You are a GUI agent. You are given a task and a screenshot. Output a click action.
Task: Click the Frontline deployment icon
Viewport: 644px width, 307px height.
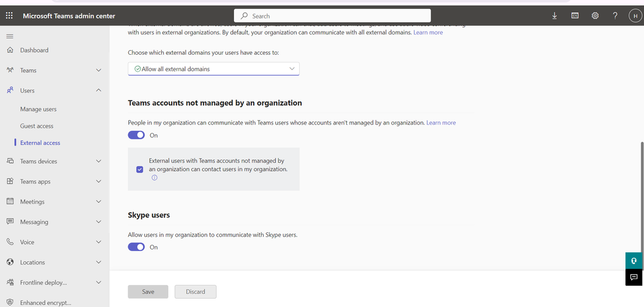coord(10,282)
